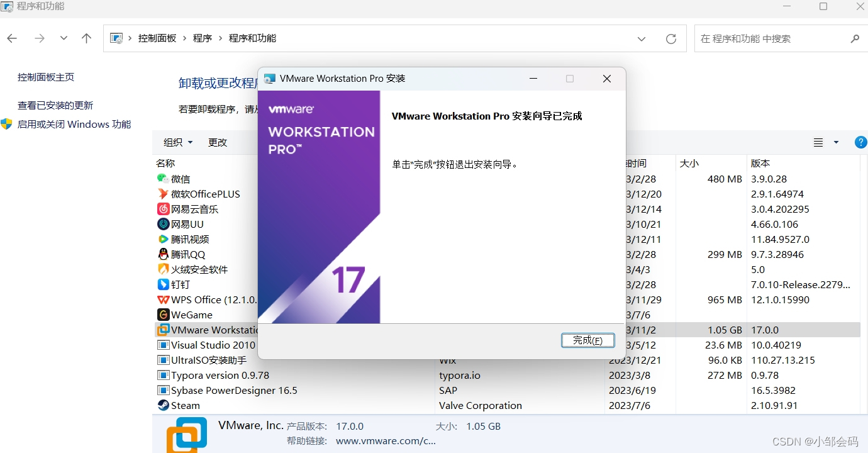The height and width of the screenshot is (453, 868).
Task: Click version 16.5.3982 cell
Action: (x=773, y=390)
